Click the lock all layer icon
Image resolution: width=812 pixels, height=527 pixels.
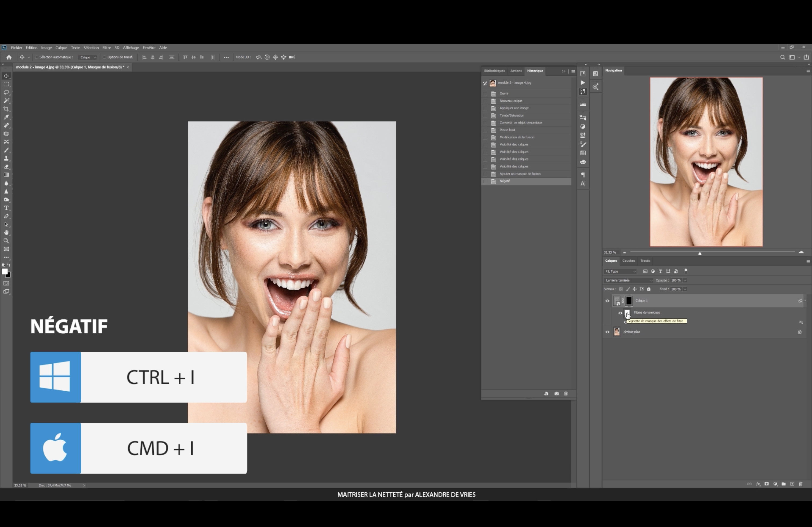click(x=649, y=289)
